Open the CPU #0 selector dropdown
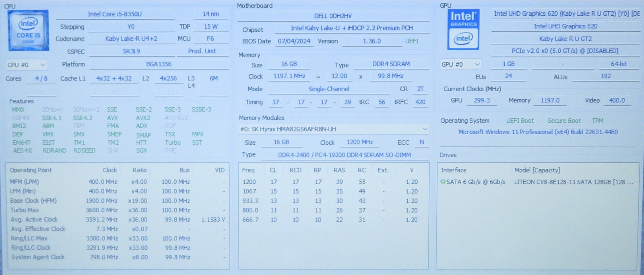This screenshot has height=275, width=644. pyautogui.click(x=26, y=65)
